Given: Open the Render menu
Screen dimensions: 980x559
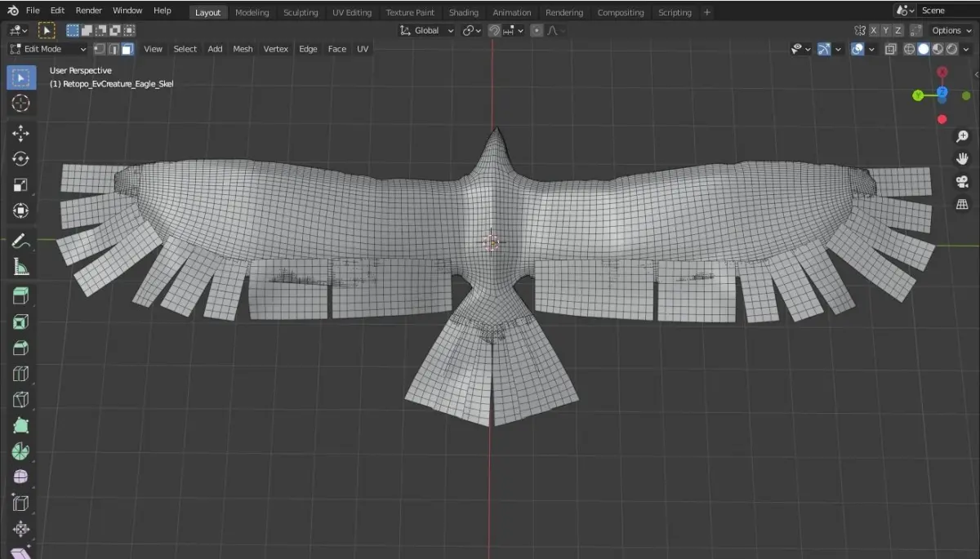Looking at the screenshot, I should coord(88,11).
